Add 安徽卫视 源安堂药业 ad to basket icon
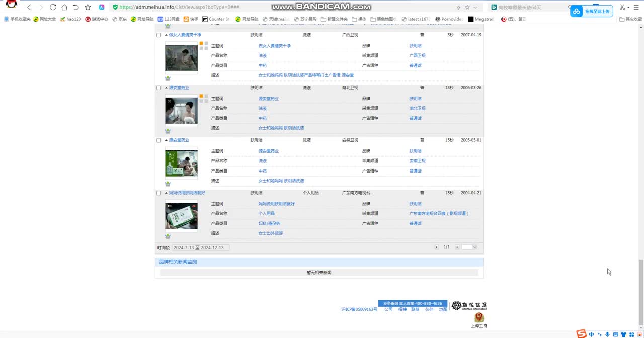This screenshot has height=338, width=644. [168, 184]
